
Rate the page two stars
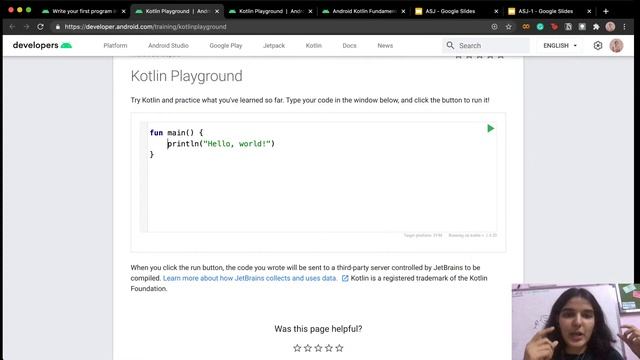click(x=308, y=348)
